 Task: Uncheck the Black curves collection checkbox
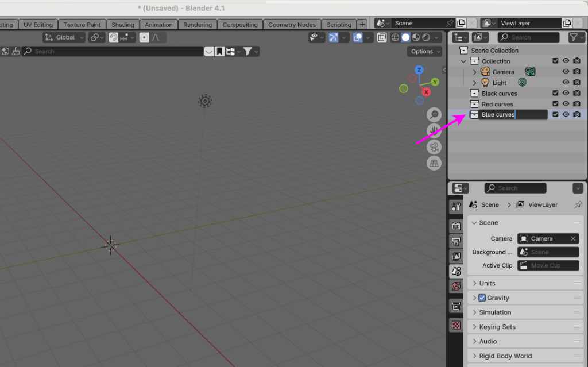pos(555,93)
